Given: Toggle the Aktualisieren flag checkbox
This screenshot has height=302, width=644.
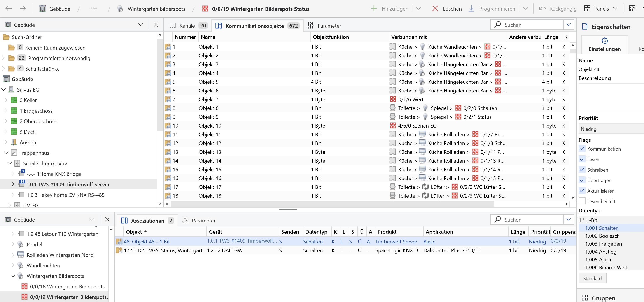Looking at the screenshot, I should pyautogui.click(x=582, y=191).
